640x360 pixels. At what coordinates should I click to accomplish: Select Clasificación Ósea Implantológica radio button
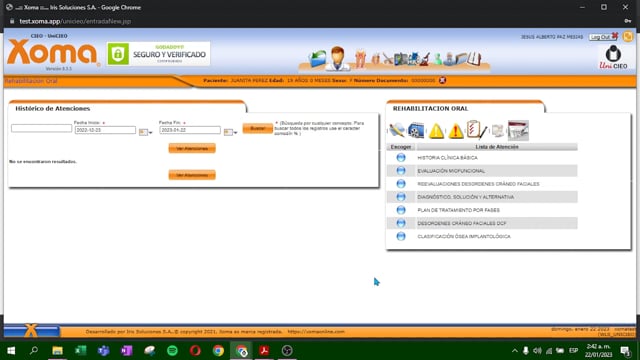[x=401, y=236]
